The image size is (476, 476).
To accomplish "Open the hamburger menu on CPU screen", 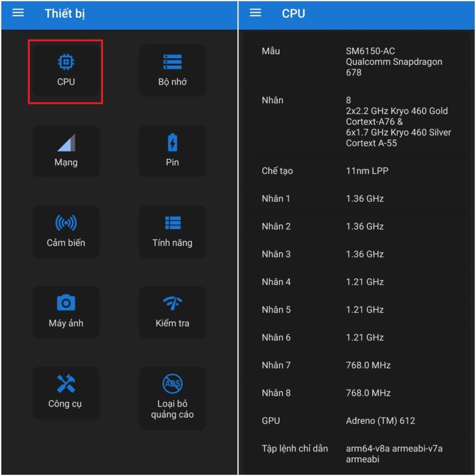I will [x=254, y=12].
